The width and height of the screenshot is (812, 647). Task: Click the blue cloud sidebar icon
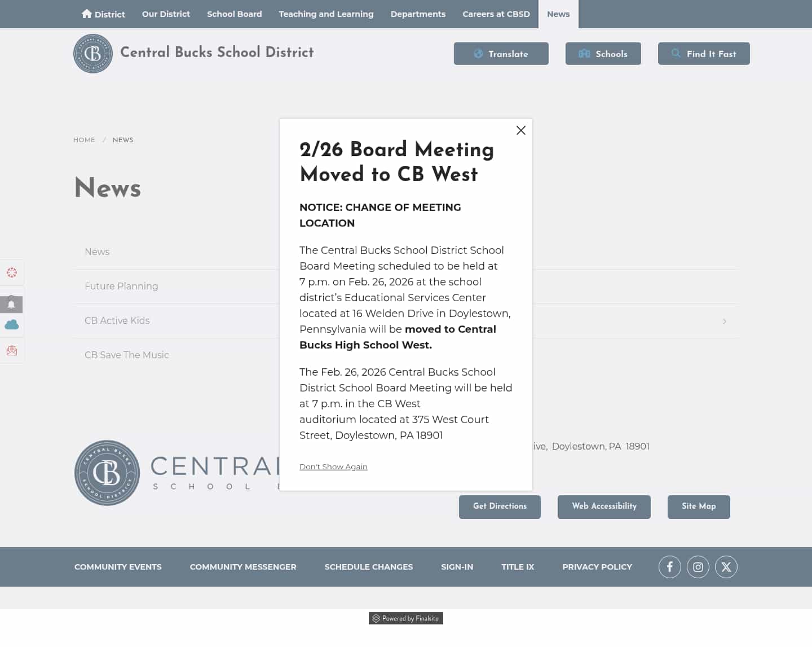coord(12,324)
